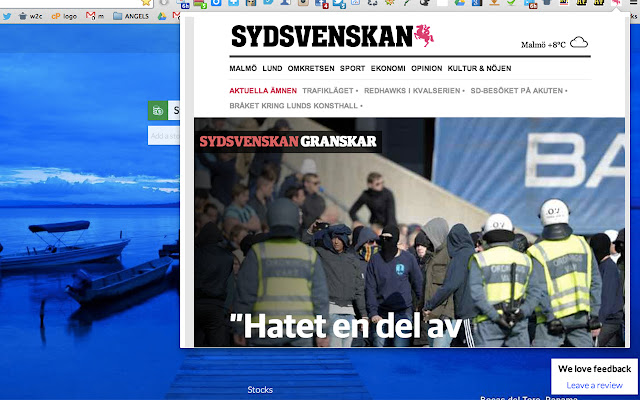Click the yellow bookmark star in address bar

146,2
